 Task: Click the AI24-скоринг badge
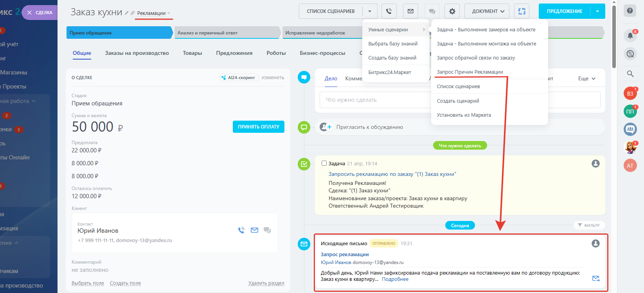coord(238,78)
